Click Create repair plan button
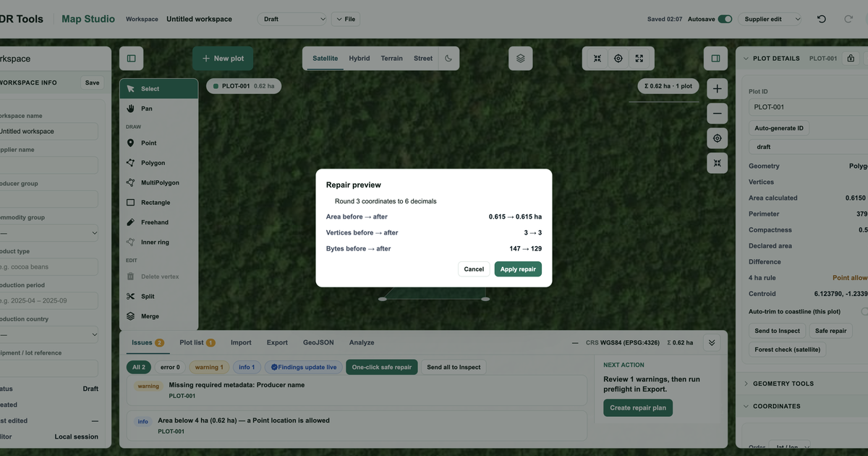868x456 pixels. tap(638, 408)
